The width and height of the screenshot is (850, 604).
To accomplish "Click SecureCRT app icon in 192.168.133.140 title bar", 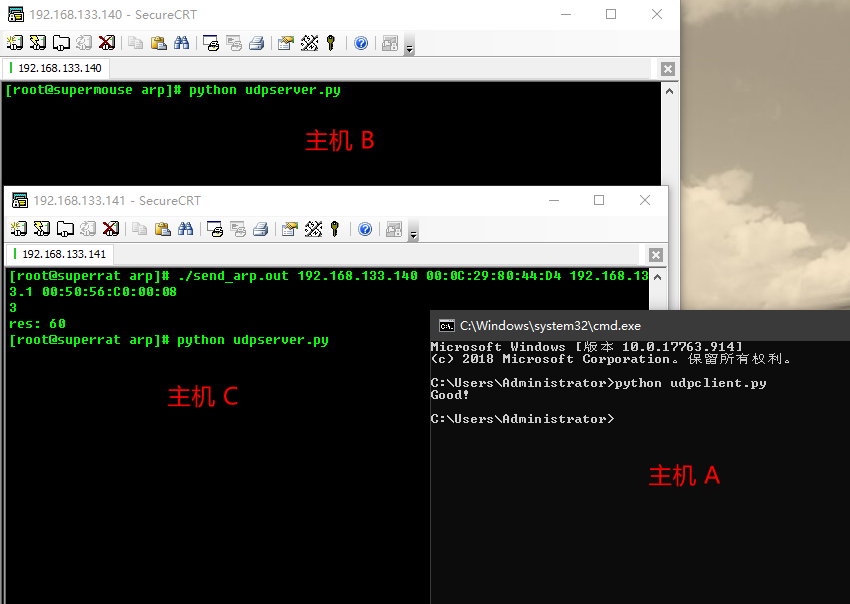I will (16, 15).
